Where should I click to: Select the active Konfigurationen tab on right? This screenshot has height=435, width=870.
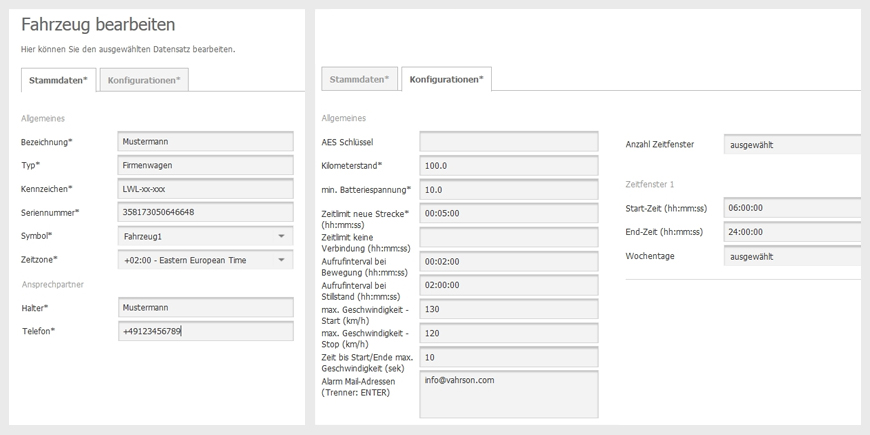pyautogui.click(x=446, y=79)
